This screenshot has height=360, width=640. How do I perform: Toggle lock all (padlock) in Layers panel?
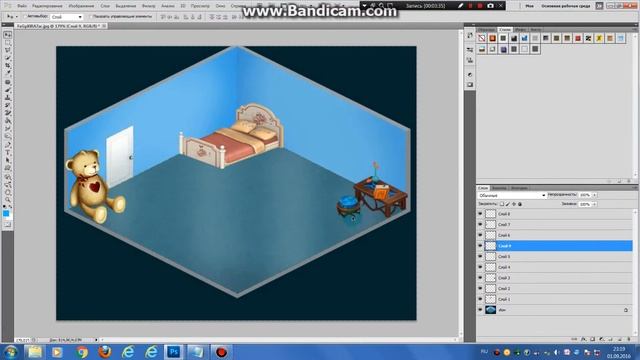point(520,204)
